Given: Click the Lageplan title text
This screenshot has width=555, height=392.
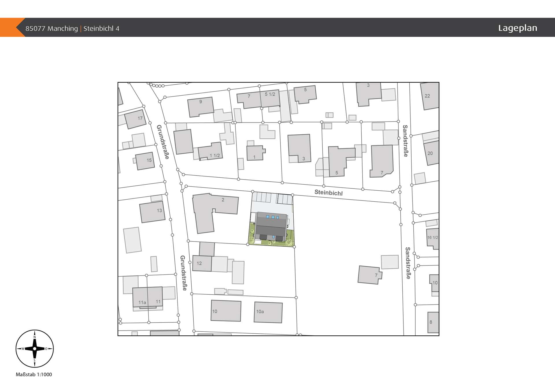Looking at the screenshot, I should [517, 28].
